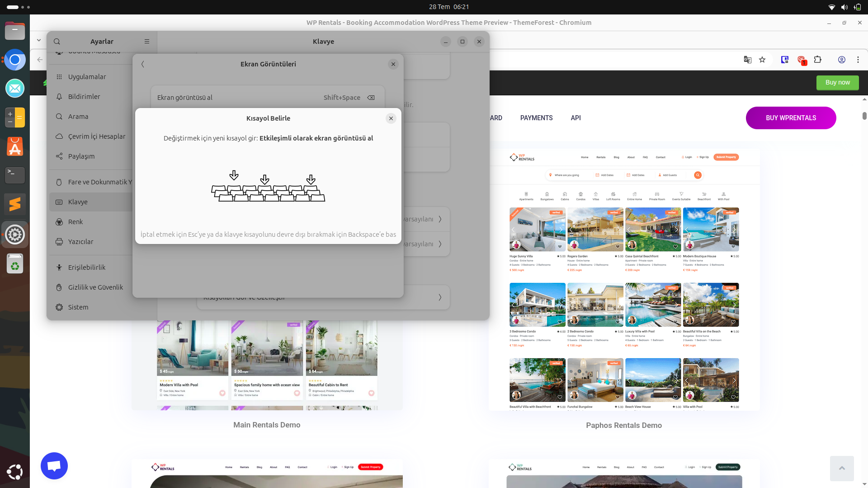Click the scroll-to-top arrow button
This screenshot has height=488, width=868.
click(842, 469)
